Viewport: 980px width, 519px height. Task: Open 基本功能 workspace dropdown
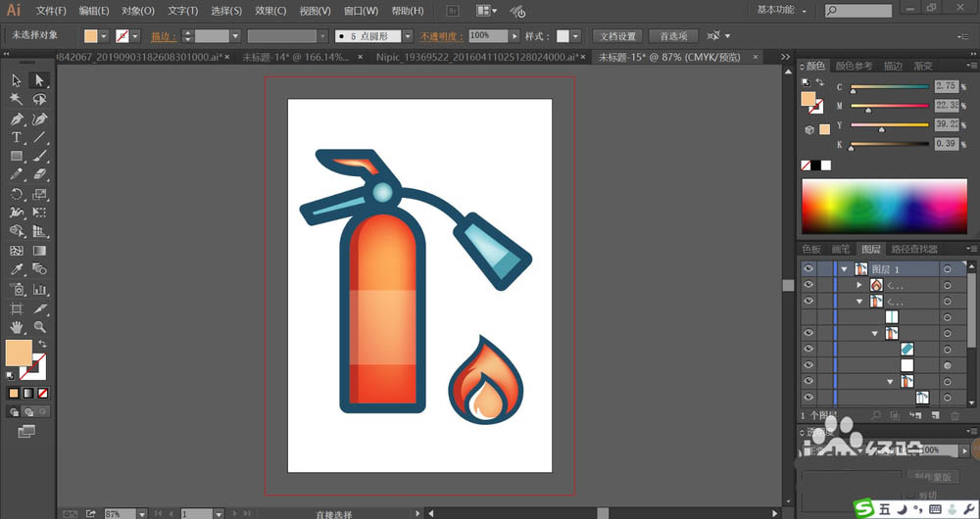click(x=781, y=10)
